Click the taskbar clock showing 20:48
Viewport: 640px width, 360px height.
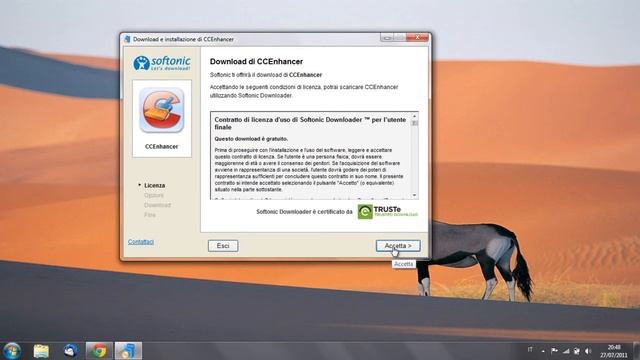click(613, 351)
